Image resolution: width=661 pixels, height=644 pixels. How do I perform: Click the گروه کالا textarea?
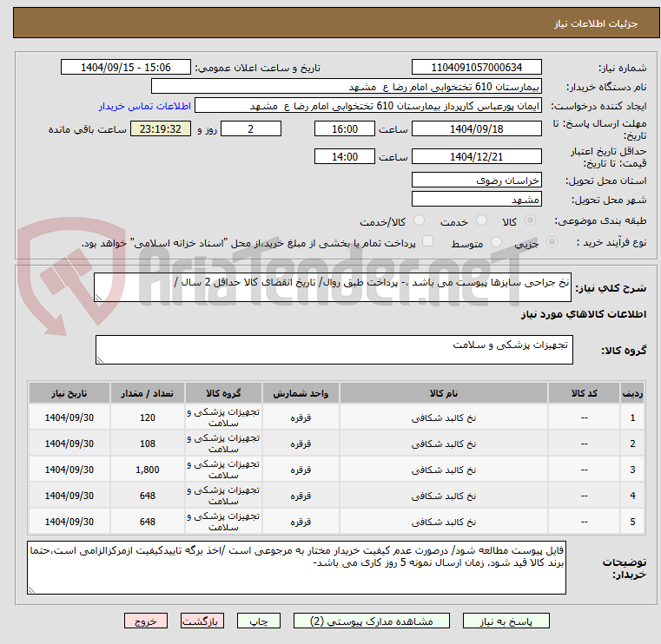click(334, 350)
